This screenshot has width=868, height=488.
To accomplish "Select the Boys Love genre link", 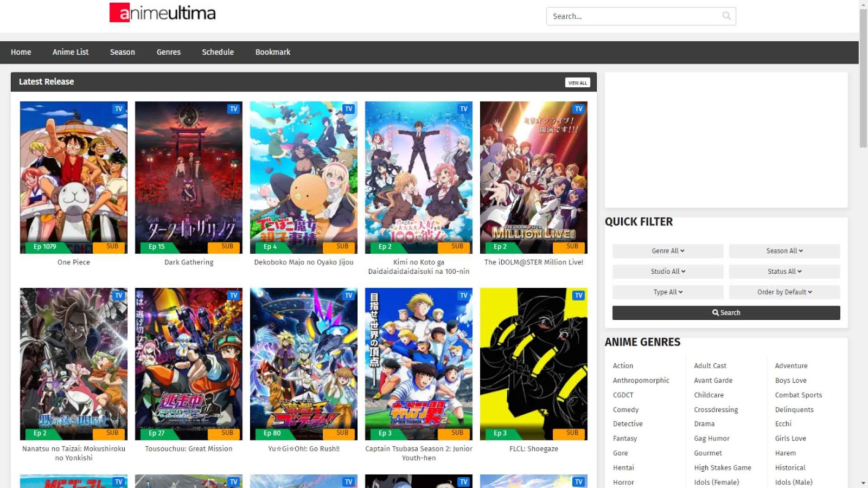I will [x=791, y=381].
